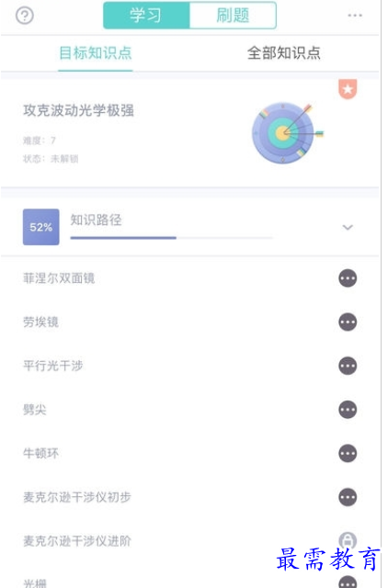Tap the 52% progress badge
This screenshot has height=588, width=388.
pyautogui.click(x=40, y=227)
